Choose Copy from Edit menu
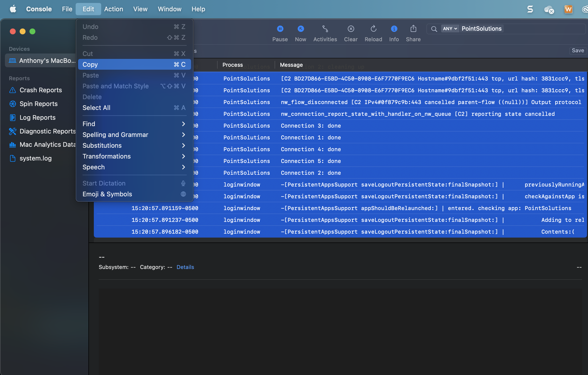 tap(134, 65)
